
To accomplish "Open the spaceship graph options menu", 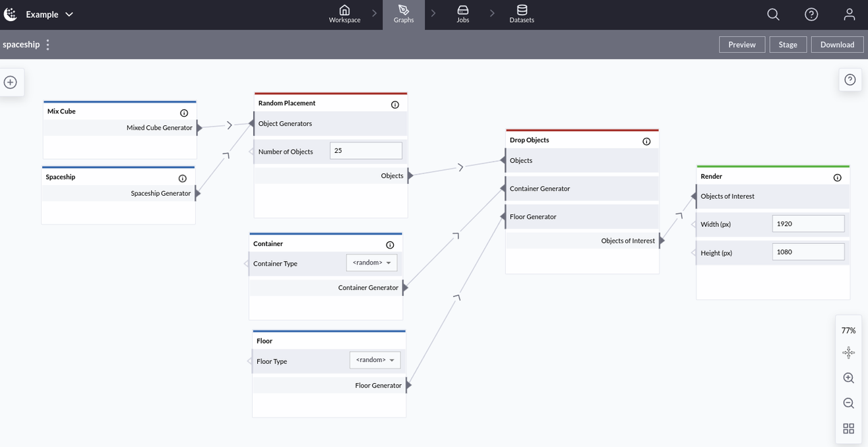I will pyautogui.click(x=47, y=45).
